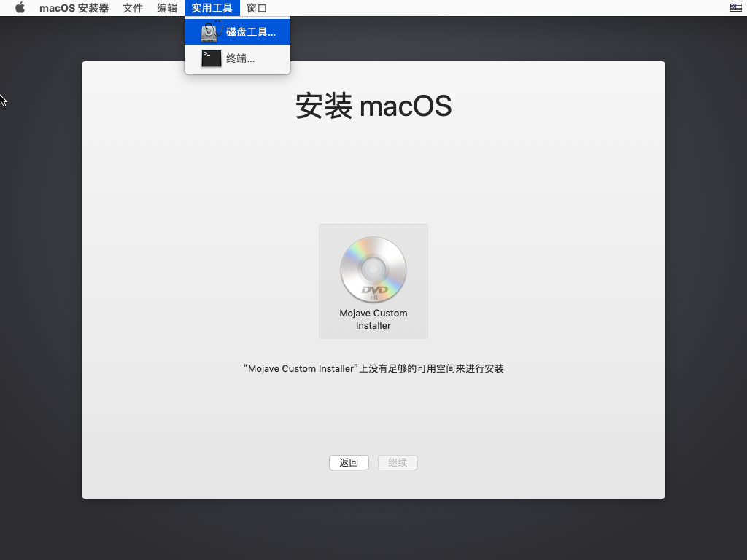
Task: Click the greyed-out 继续 button
Action: pyautogui.click(x=398, y=462)
